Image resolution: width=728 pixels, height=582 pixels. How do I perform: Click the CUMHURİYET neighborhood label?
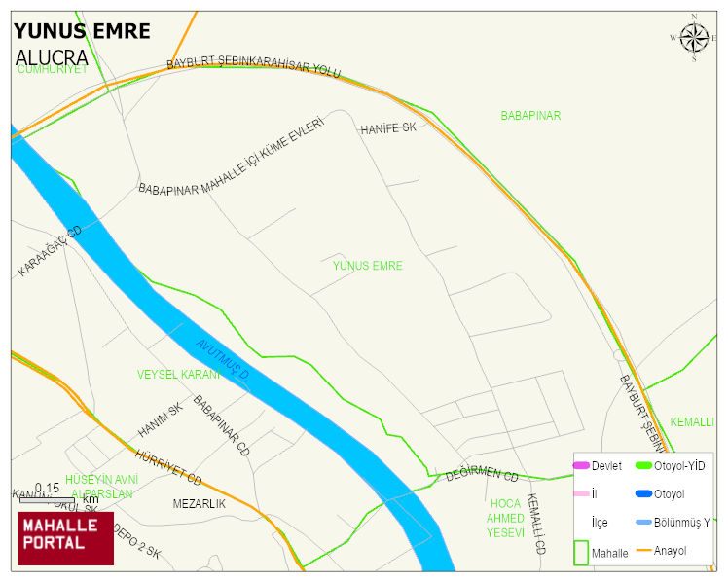pos(52,70)
